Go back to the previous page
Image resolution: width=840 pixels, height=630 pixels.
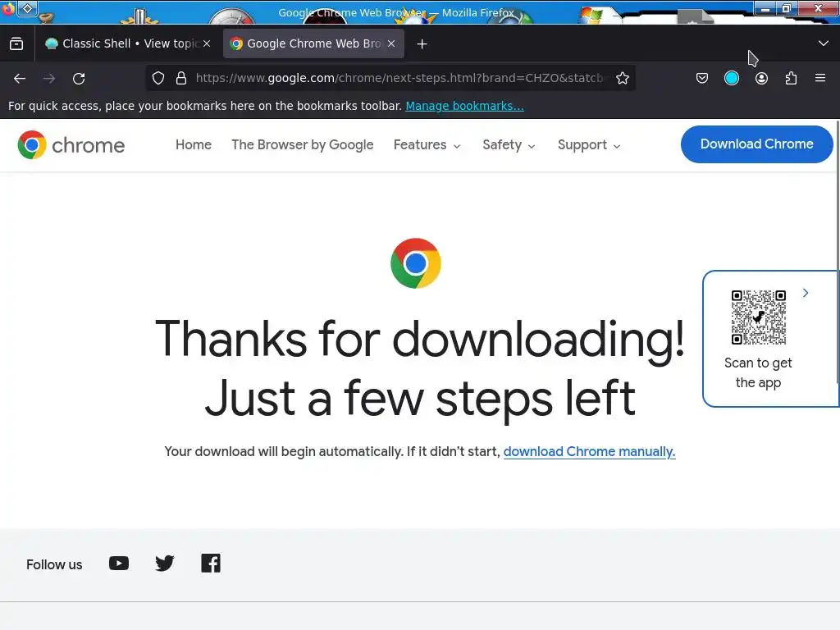pyautogui.click(x=20, y=78)
